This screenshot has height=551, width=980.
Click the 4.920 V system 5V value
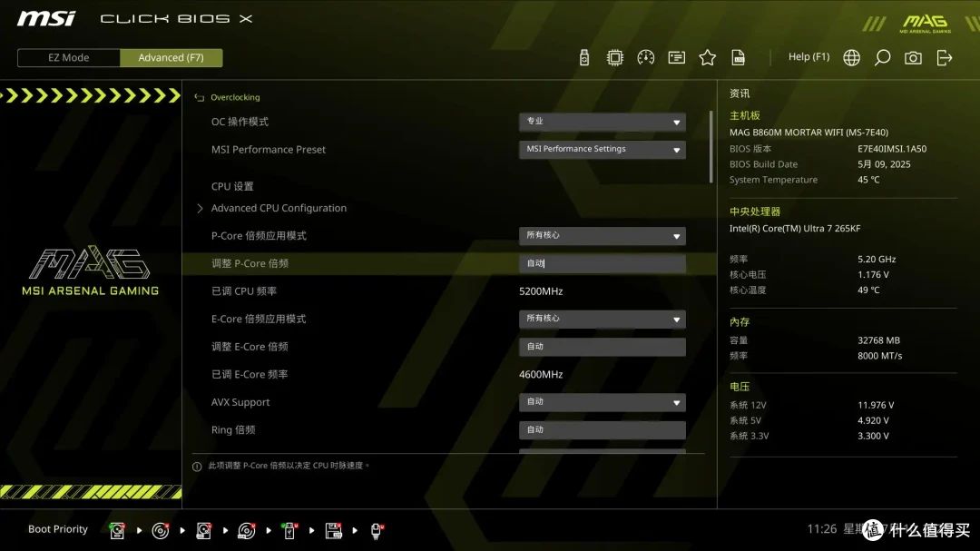(x=873, y=421)
